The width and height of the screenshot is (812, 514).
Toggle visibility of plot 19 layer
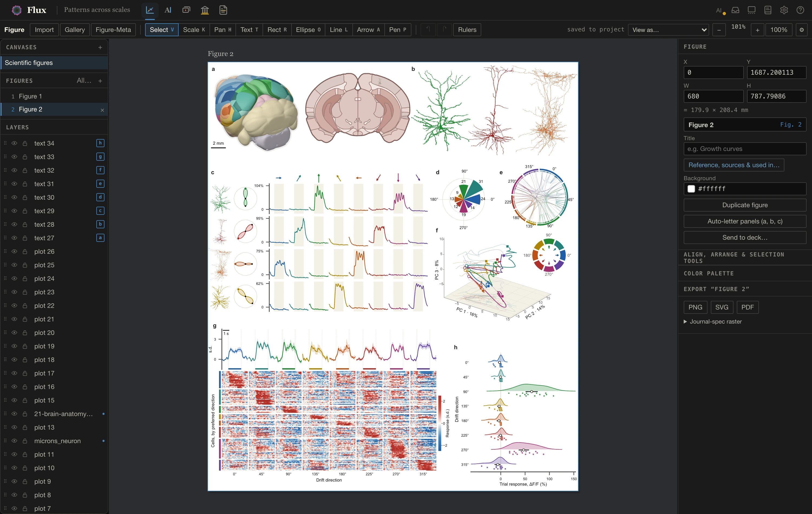tap(15, 346)
